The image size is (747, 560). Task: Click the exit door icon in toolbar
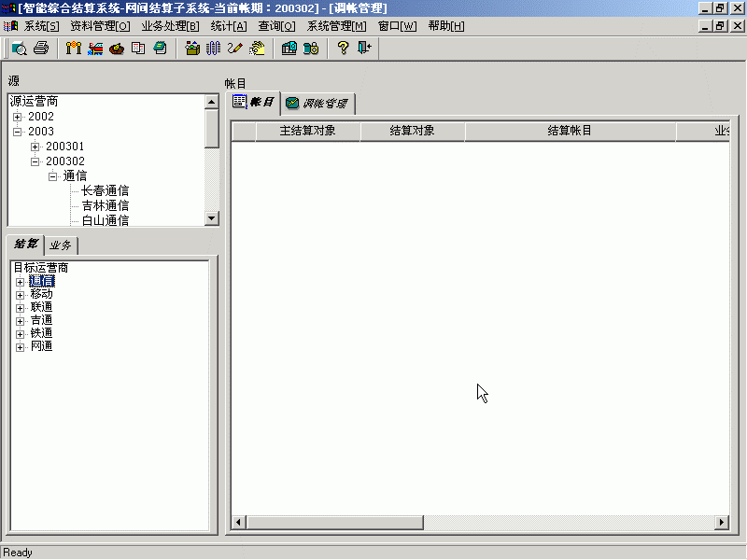click(364, 49)
